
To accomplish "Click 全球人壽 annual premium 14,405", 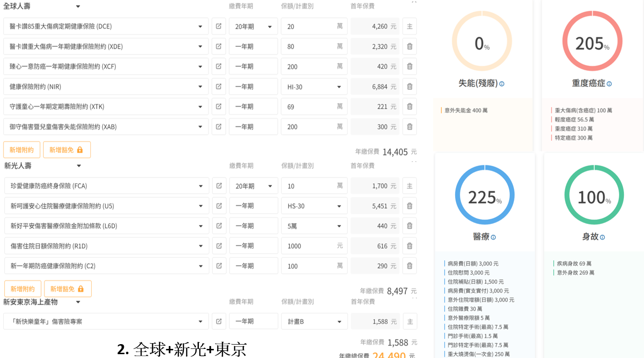I will tap(395, 152).
